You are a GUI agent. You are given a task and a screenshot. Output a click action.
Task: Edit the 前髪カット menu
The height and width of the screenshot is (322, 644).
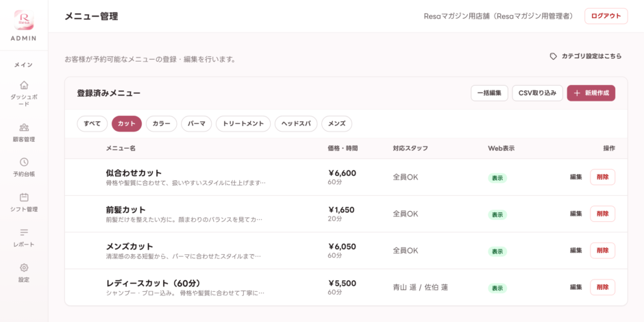[575, 214]
